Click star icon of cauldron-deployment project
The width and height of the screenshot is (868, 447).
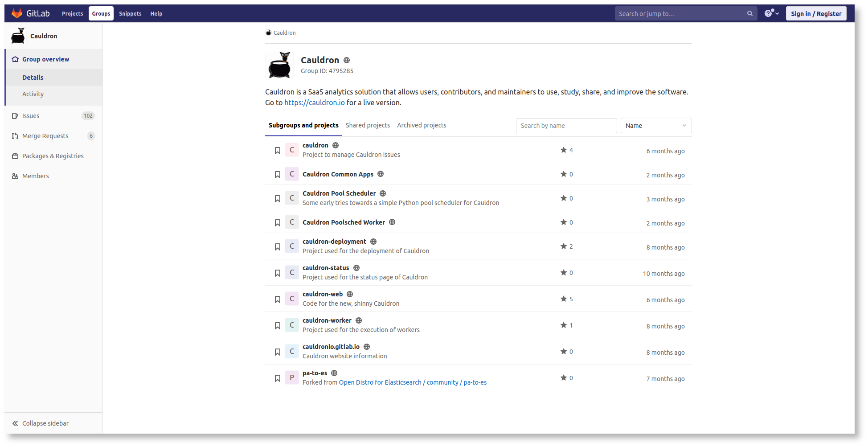click(564, 246)
